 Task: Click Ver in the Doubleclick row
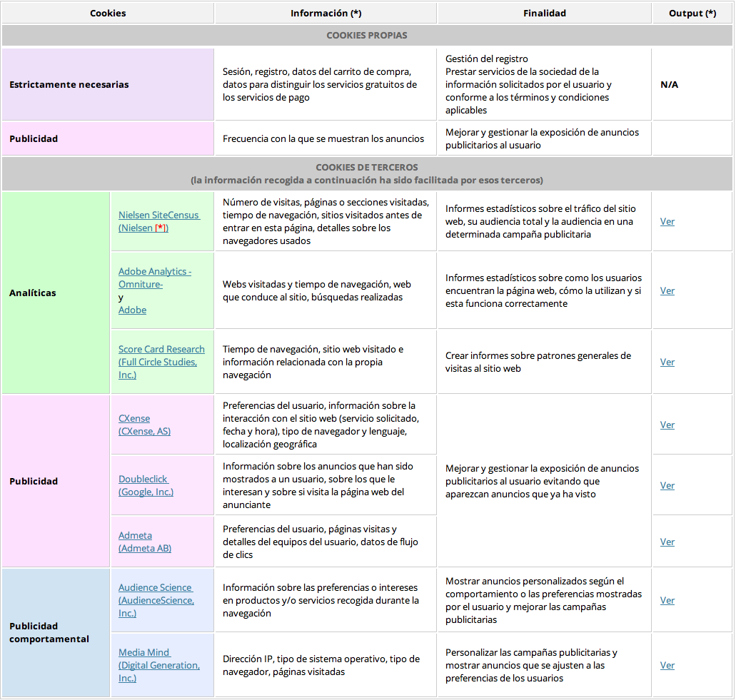pyautogui.click(x=667, y=485)
